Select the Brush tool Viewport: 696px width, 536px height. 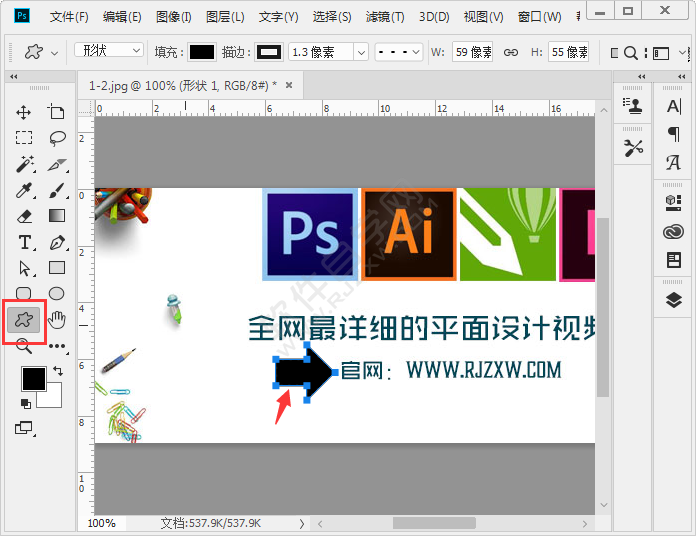pos(57,190)
